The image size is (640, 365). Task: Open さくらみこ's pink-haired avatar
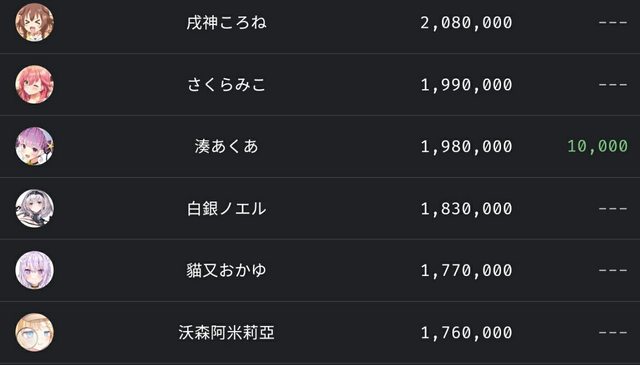(35, 85)
